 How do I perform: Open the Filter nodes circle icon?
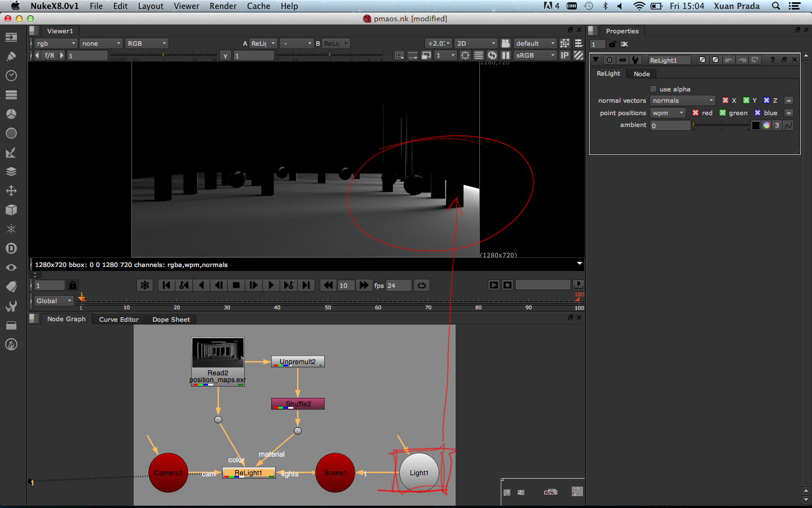point(11,133)
